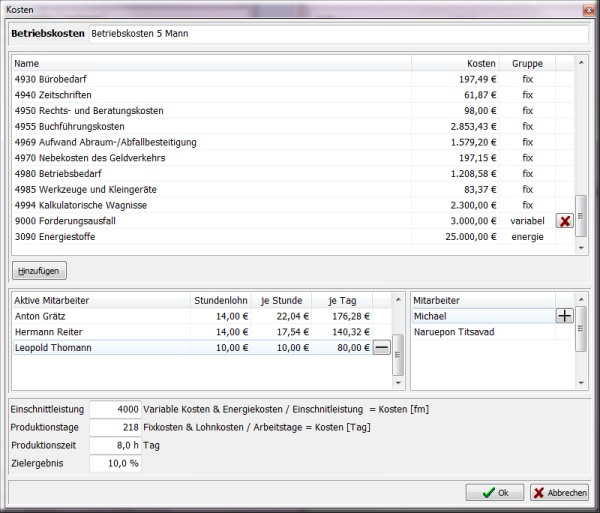Select 4970 Nebenkosten des Geldverkehrs row
This screenshot has height=513, width=600.
pyautogui.click(x=293, y=158)
